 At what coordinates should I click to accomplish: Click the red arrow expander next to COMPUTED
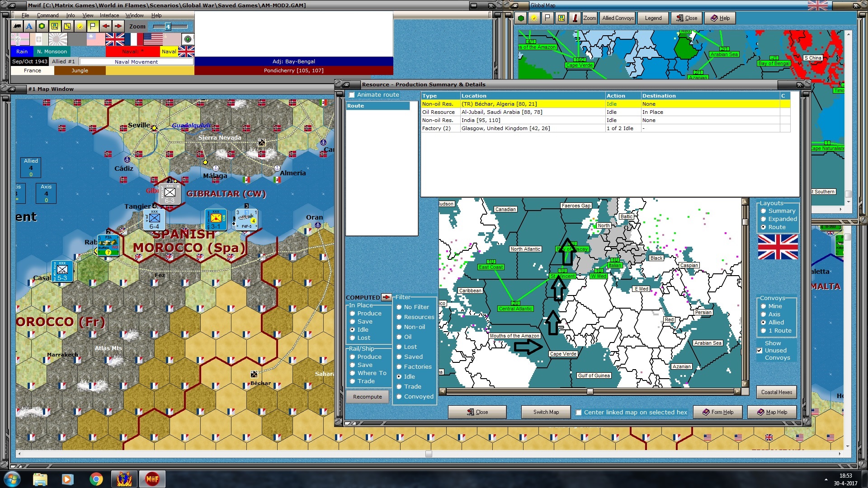pyautogui.click(x=386, y=297)
